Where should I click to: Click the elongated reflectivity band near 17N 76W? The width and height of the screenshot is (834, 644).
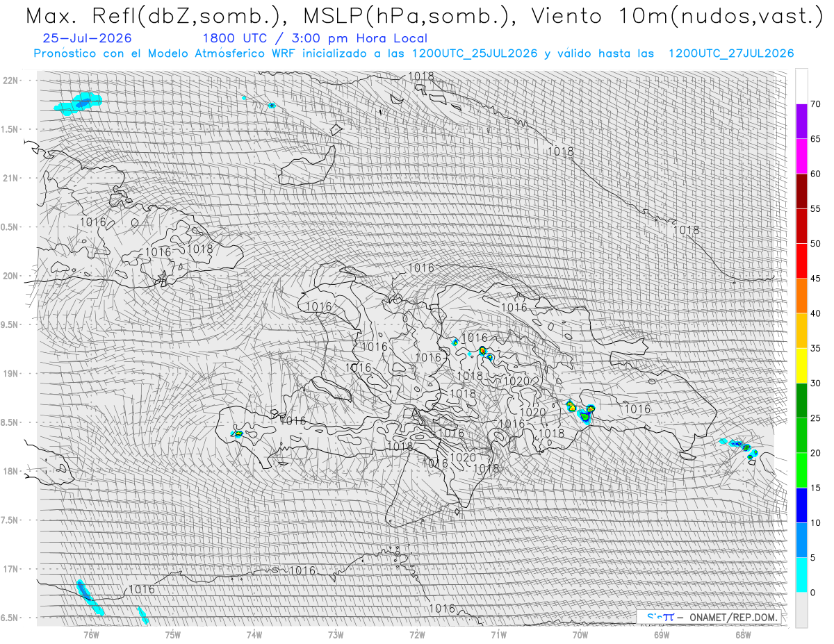(89, 597)
